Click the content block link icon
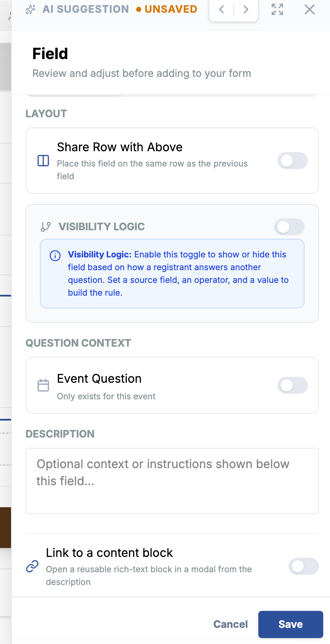This screenshot has height=644, width=330. click(x=32, y=566)
